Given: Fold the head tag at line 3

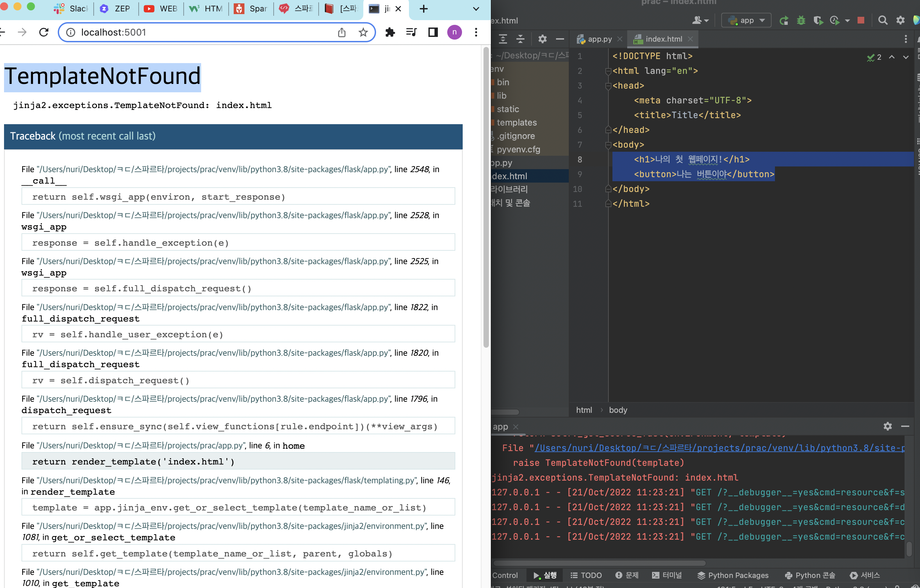Looking at the screenshot, I should tap(608, 86).
